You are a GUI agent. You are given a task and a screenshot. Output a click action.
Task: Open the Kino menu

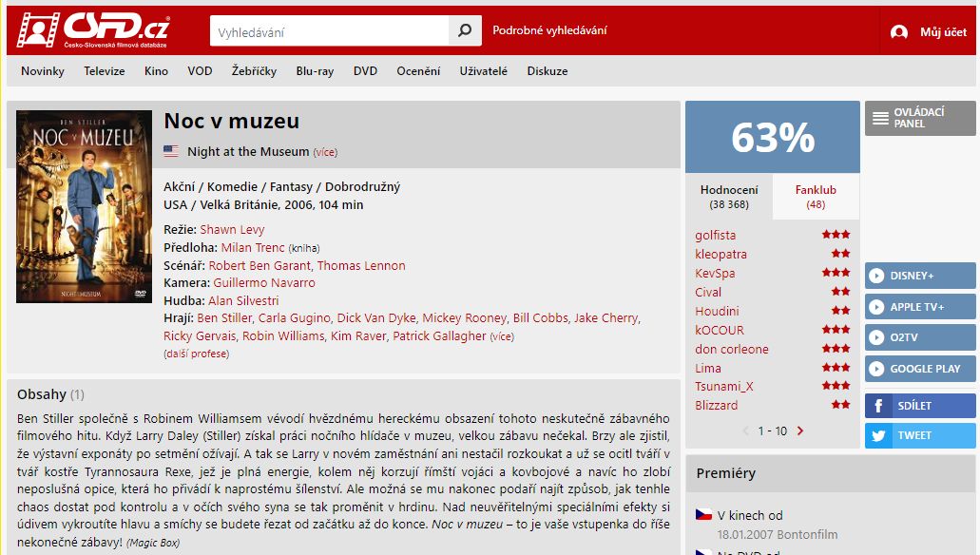click(x=156, y=71)
